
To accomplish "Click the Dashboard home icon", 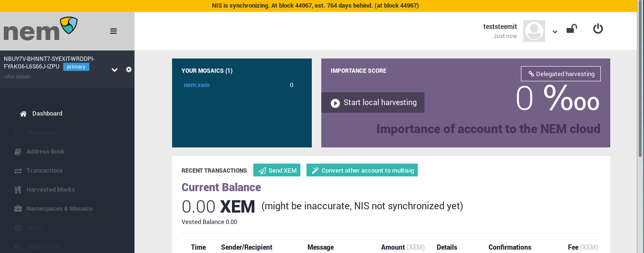I will 23,114.
